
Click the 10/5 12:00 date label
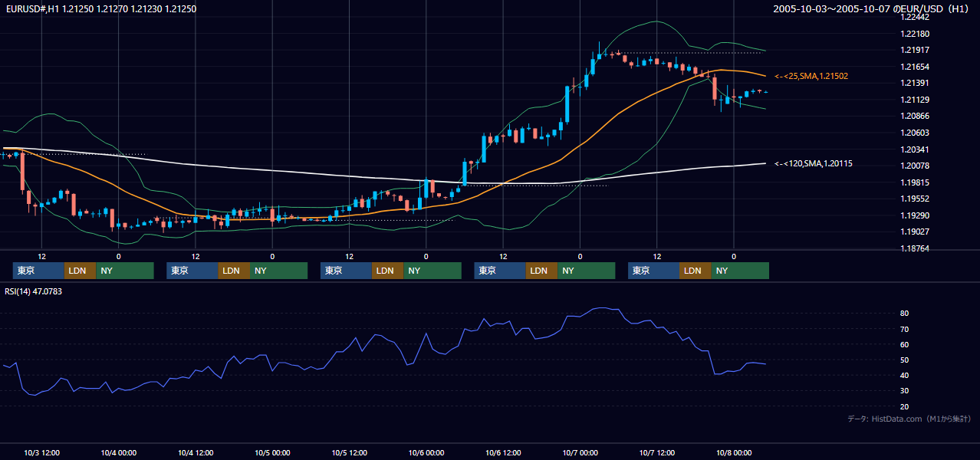349,452
